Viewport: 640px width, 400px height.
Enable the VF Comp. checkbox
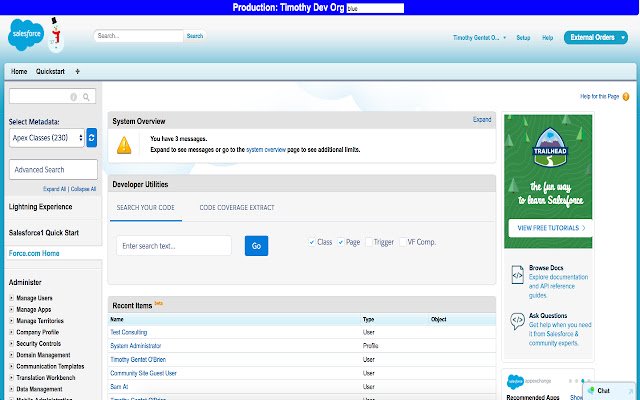pos(402,242)
